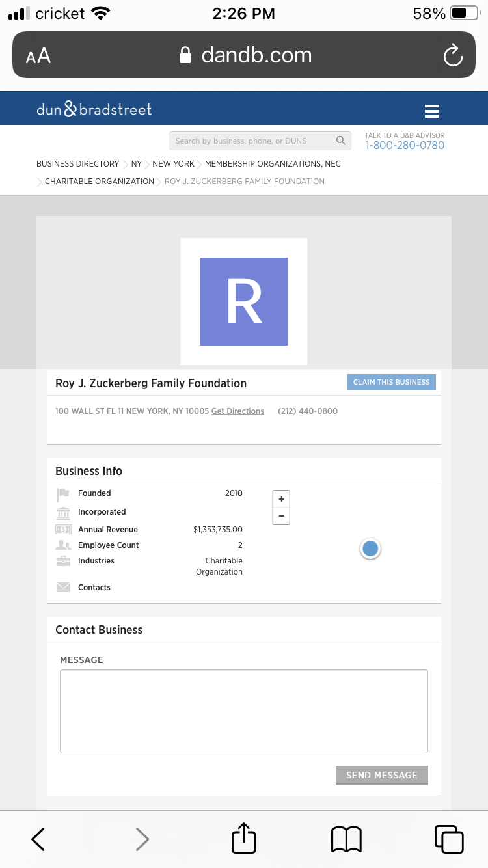This screenshot has width=488, height=868.
Task: Click the Industries briefcase icon
Action: pyautogui.click(x=63, y=561)
